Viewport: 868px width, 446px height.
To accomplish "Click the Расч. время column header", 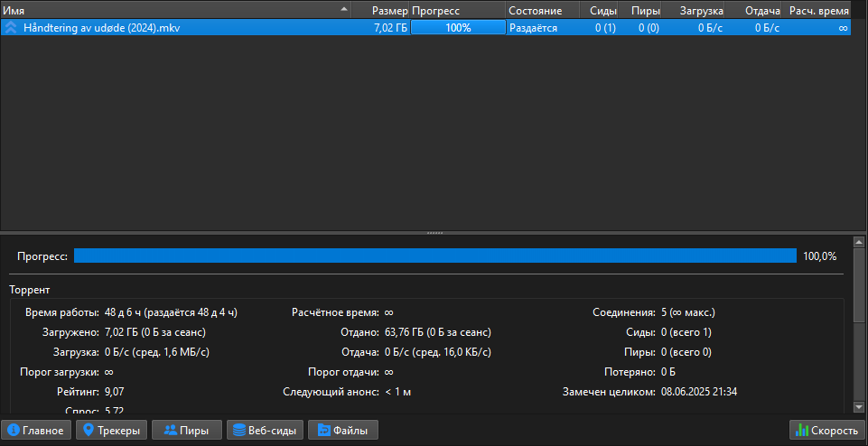I will (x=816, y=11).
